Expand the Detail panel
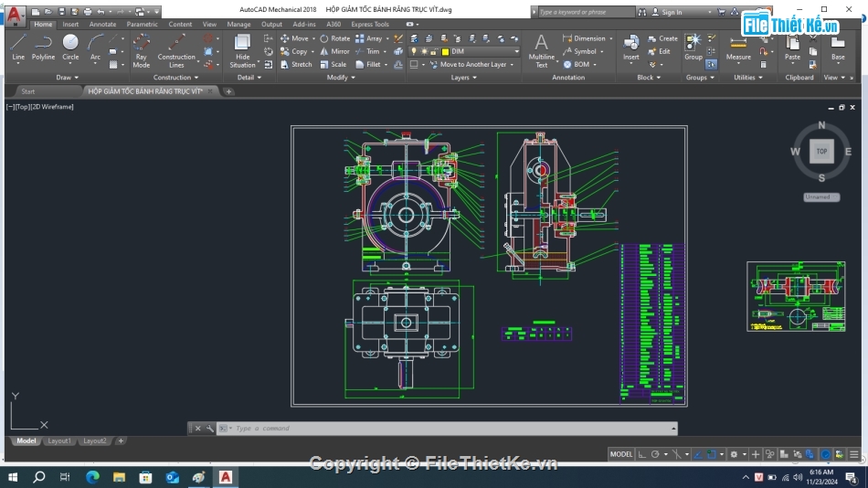 click(249, 78)
